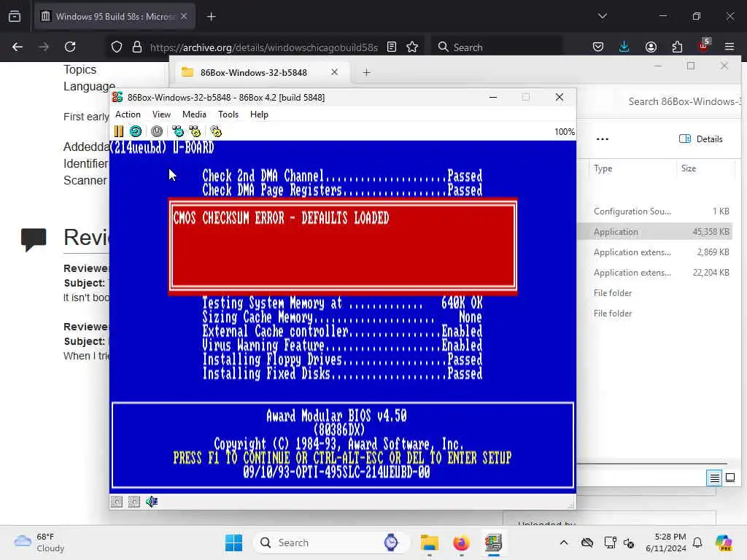The image size is (747, 560).
Task: Click the uBlock Origin extension icon
Action: pos(704,46)
